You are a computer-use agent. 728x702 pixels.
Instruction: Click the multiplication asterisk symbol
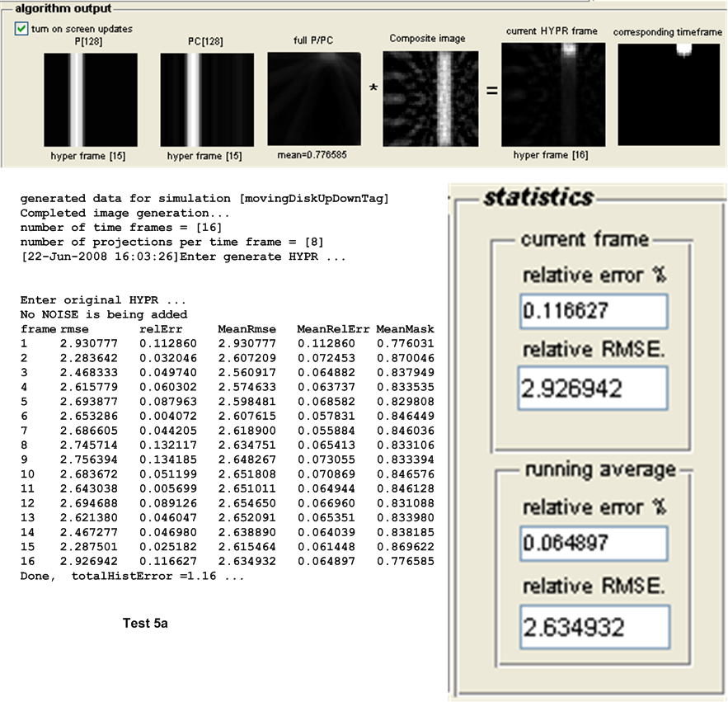pyautogui.click(x=373, y=89)
